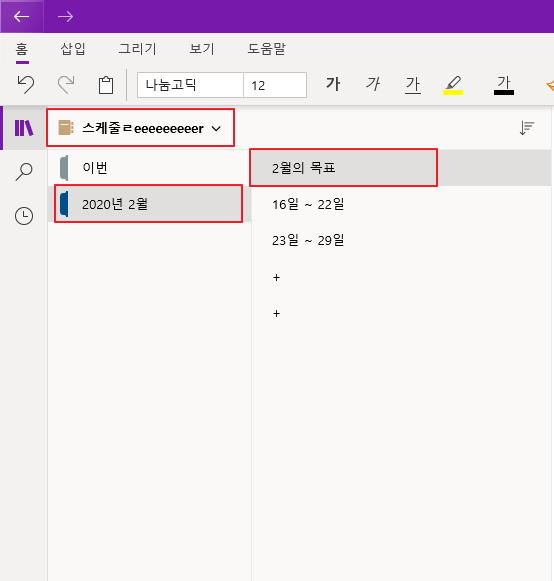This screenshot has height=581, width=554.
Task: Go back with the left arrow button
Action: coord(21,17)
